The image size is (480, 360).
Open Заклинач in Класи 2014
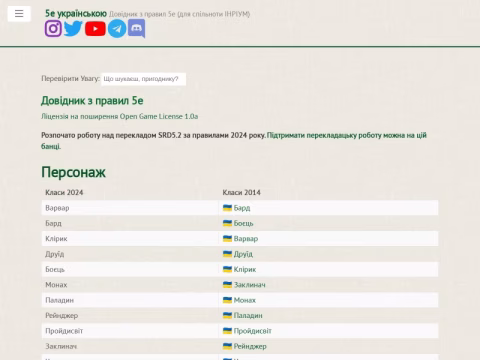coord(250,285)
